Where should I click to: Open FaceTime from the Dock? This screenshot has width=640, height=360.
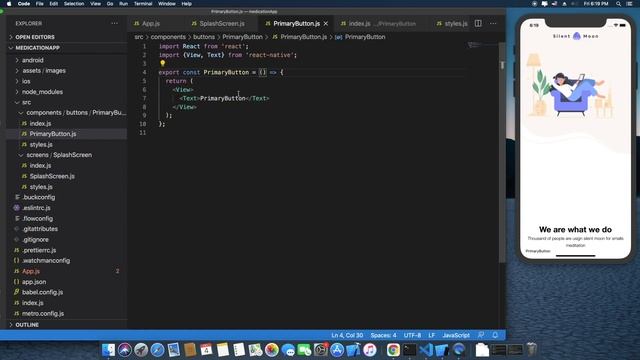click(304, 350)
